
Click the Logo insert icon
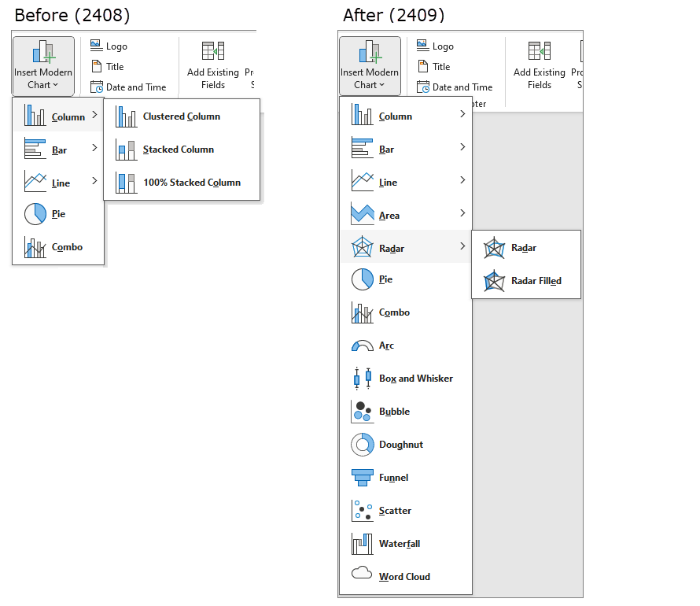422,46
